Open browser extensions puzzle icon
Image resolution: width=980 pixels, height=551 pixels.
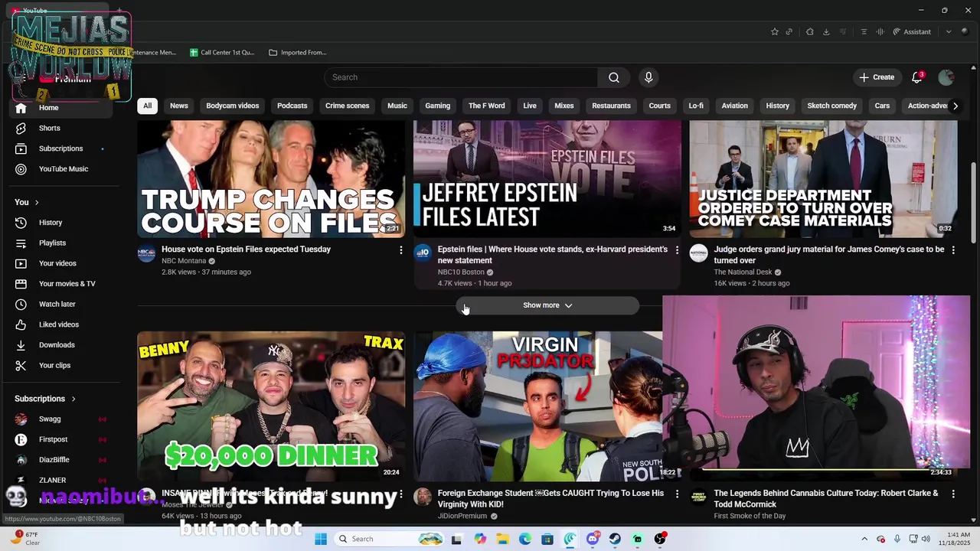click(x=809, y=31)
